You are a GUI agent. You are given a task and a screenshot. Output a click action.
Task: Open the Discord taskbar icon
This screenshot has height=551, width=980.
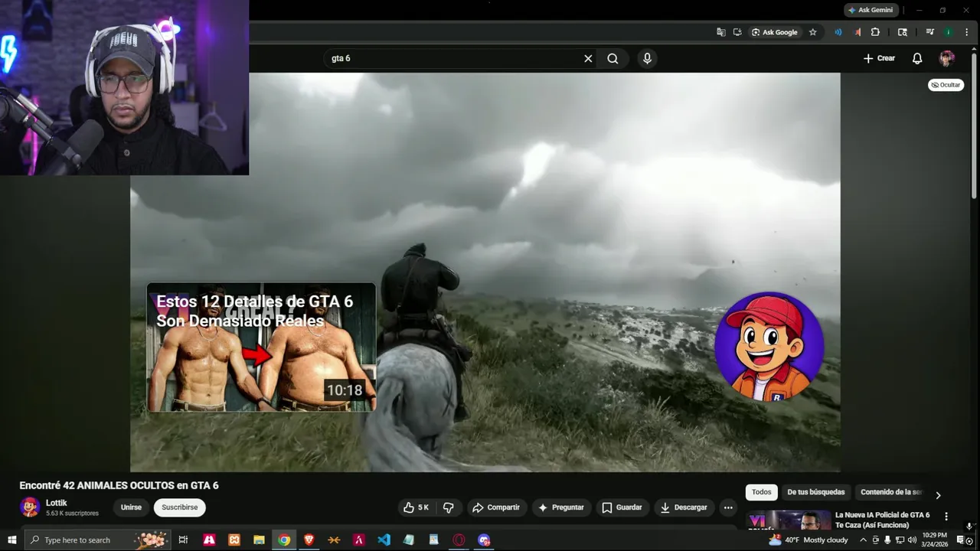click(484, 540)
